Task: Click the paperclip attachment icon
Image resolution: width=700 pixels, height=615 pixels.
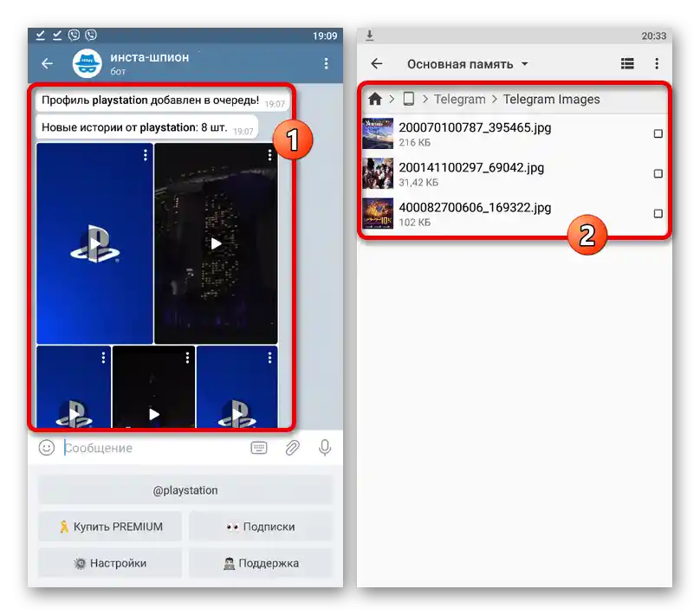Action: [292, 448]
